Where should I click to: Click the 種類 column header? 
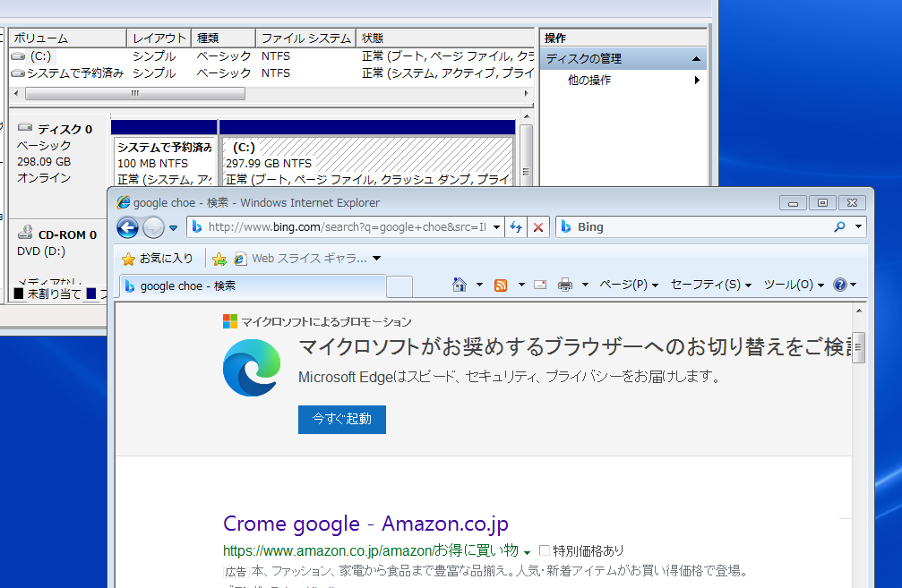click(x=223, y=38)
